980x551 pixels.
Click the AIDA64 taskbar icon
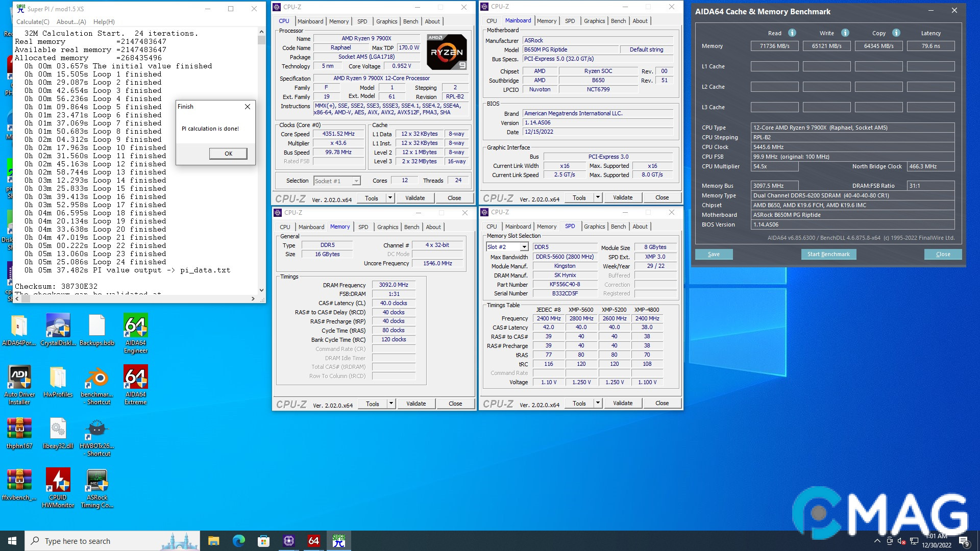[x=313, y=540]
